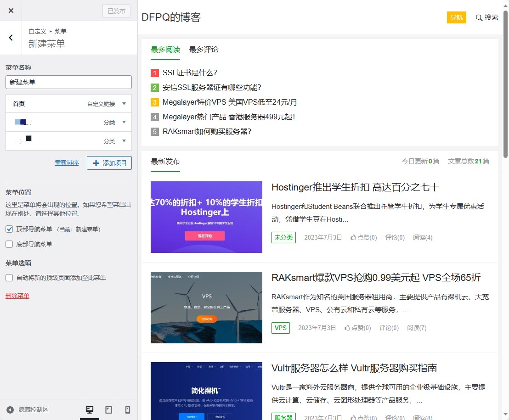
Task: Expand the second menu item's dropdown arrow
Action: 124,123
